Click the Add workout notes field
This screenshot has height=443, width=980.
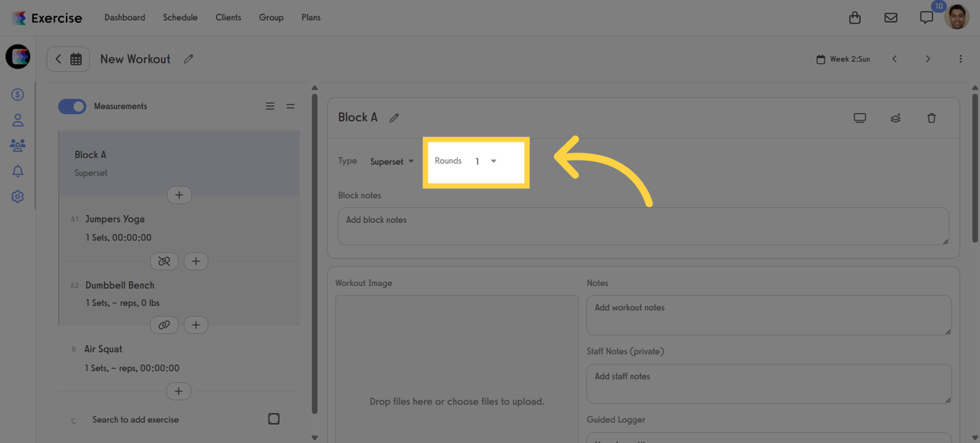point(769,315)
